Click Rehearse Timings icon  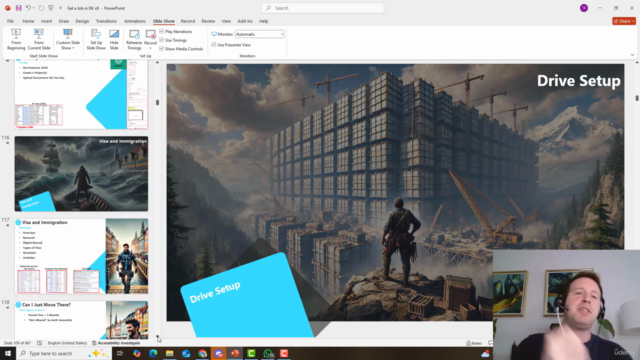[x=134, y=39]
